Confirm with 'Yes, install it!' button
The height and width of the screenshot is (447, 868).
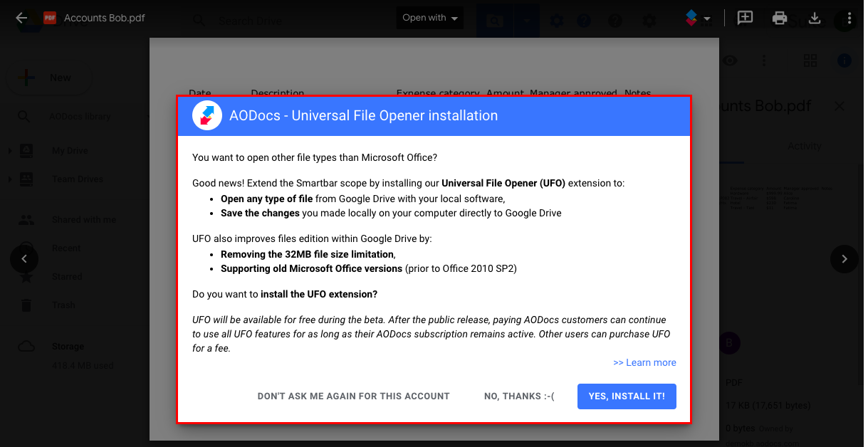point(627,396)
